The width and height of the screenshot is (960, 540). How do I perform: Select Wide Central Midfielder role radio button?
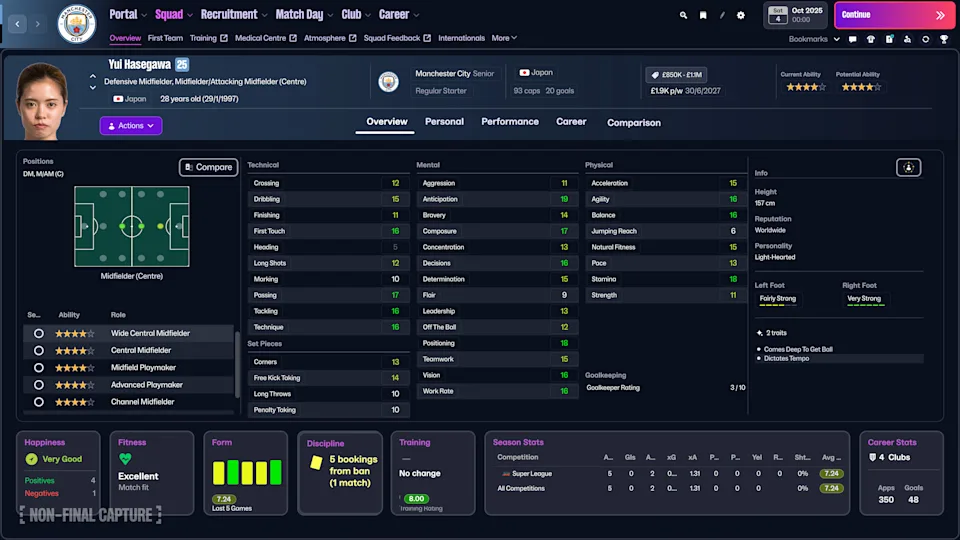39,334
